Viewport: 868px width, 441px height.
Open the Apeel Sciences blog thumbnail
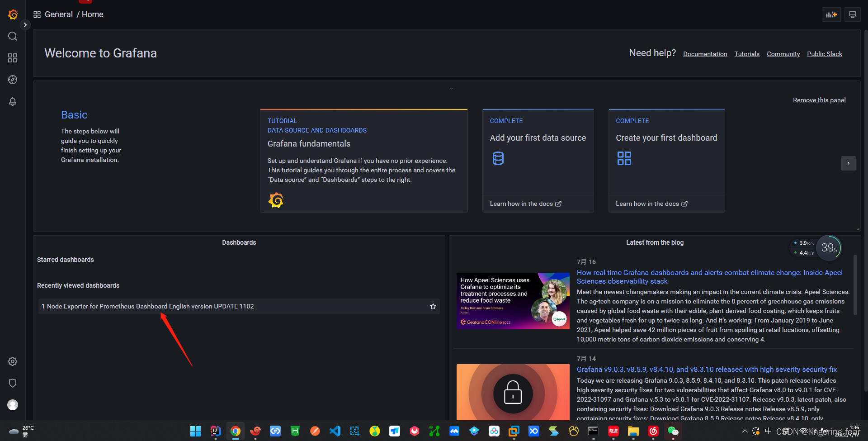click(513, 300)
